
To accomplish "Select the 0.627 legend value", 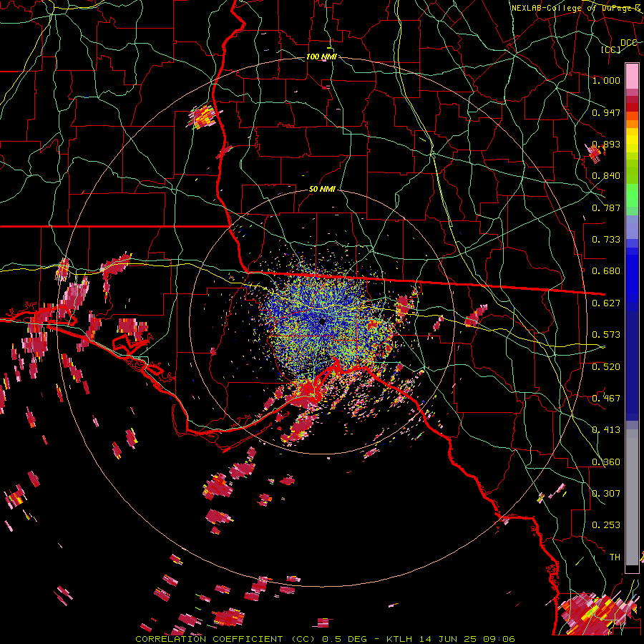I will pyautogui.click(x=606, y=303).
